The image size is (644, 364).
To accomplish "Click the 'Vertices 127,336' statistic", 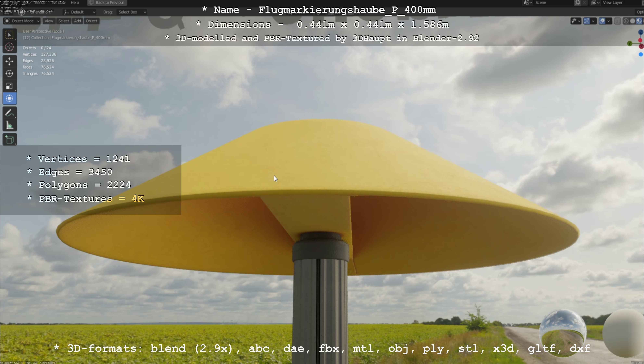I will [x=39, y=54].
